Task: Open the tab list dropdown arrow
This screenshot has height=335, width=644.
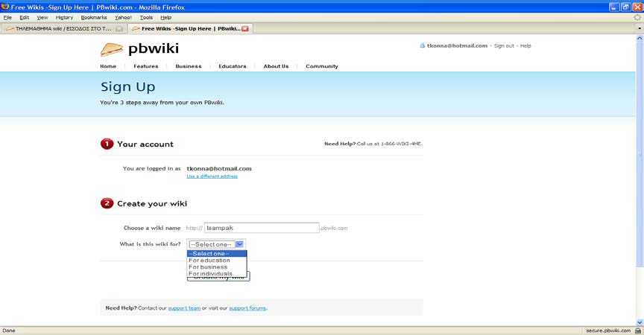Action: tap(640, 28)
